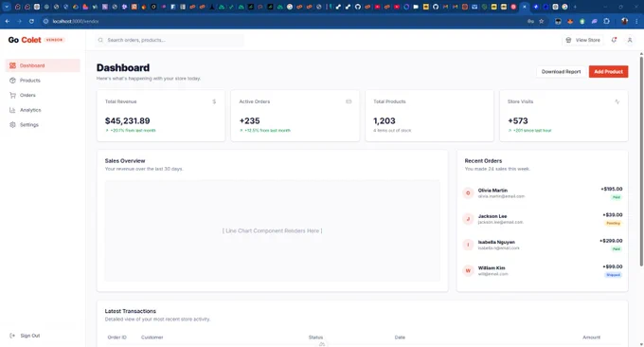Click the dollar icon on Total Revenue card
This screenshot has height=347, width=644.
coord(214,101)
